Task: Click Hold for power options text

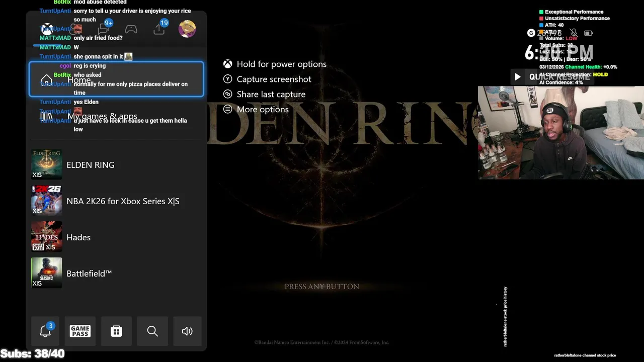Action: click(282, 64)
